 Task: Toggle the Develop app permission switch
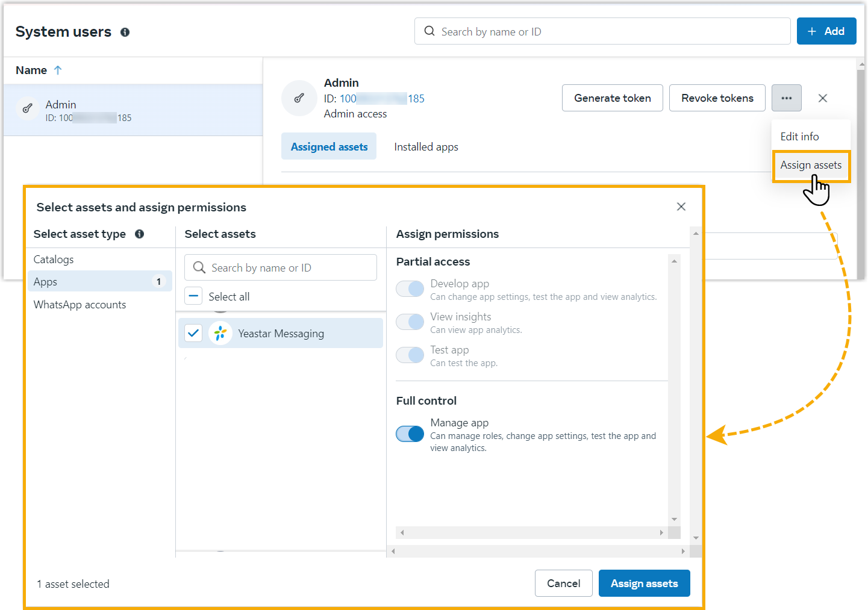[410, 289]
